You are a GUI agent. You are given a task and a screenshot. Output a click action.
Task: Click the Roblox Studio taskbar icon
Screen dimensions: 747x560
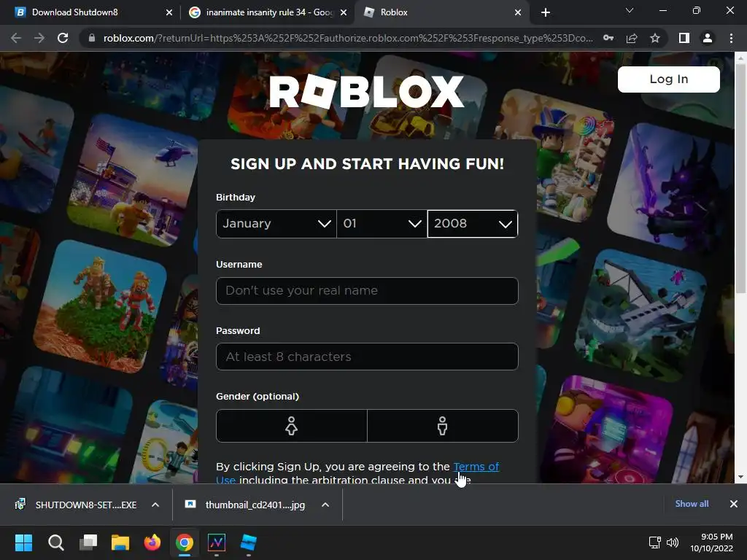point(249,542)
